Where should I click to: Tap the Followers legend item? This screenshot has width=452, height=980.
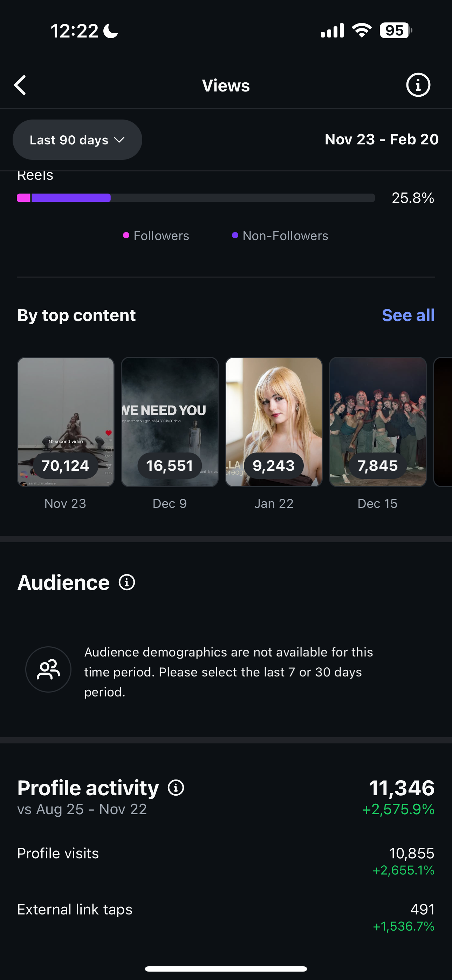(156, 236)
